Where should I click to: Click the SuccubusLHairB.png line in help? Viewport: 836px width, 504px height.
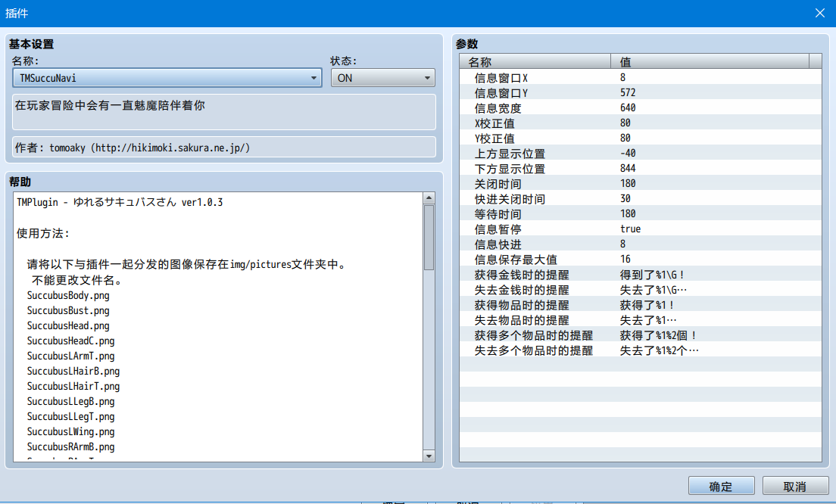pyautogui.click(x=73, y=371)
